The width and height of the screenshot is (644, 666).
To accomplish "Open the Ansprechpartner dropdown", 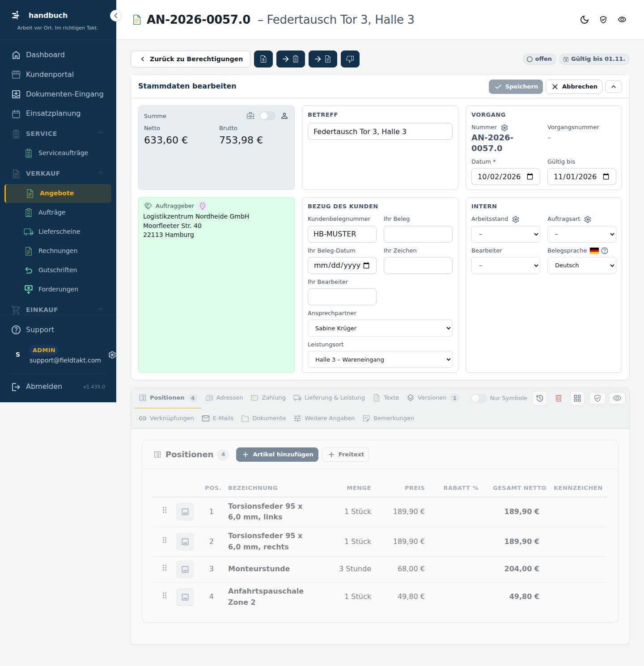I will 380,328.
